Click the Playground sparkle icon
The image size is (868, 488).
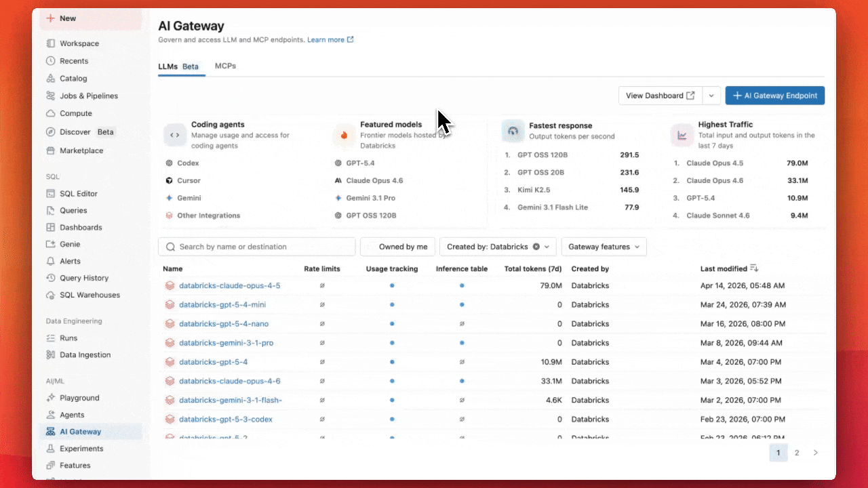pos(51,398)
